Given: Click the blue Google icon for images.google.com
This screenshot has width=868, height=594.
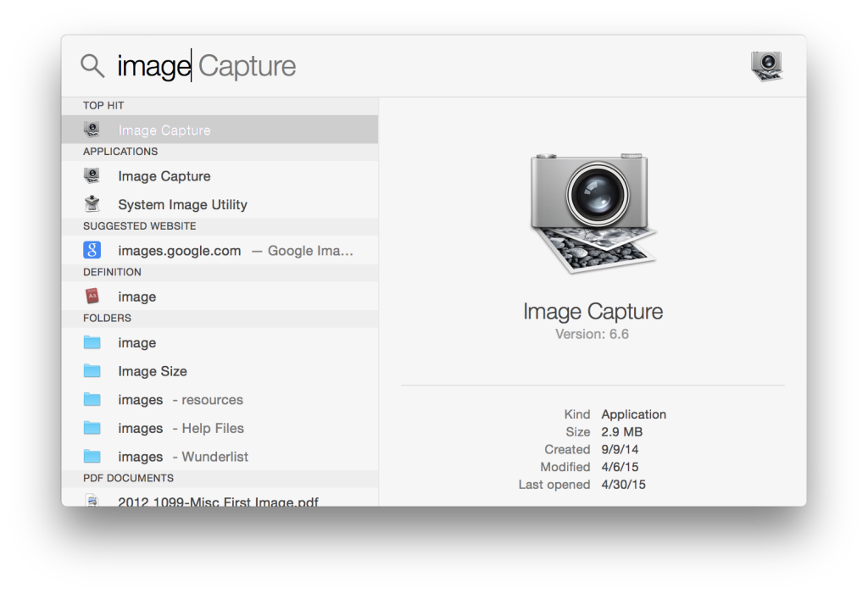Looking at the screenshot, I should [92, 250].
